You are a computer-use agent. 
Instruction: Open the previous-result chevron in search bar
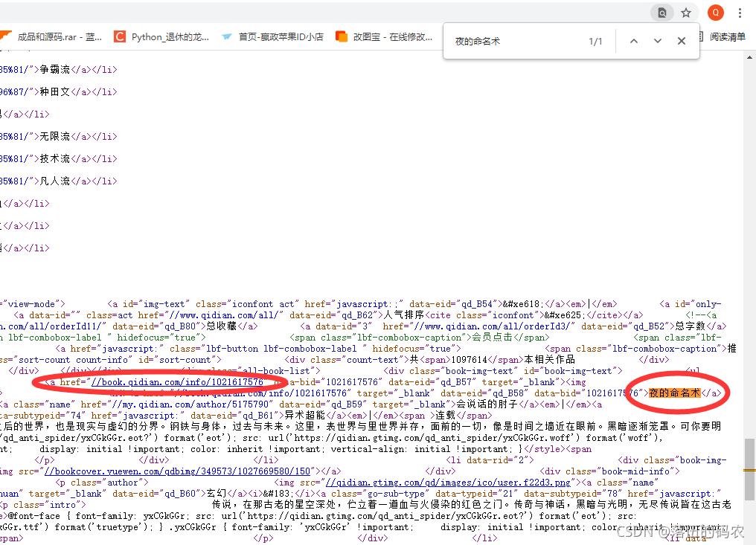[x=633, y=41]
